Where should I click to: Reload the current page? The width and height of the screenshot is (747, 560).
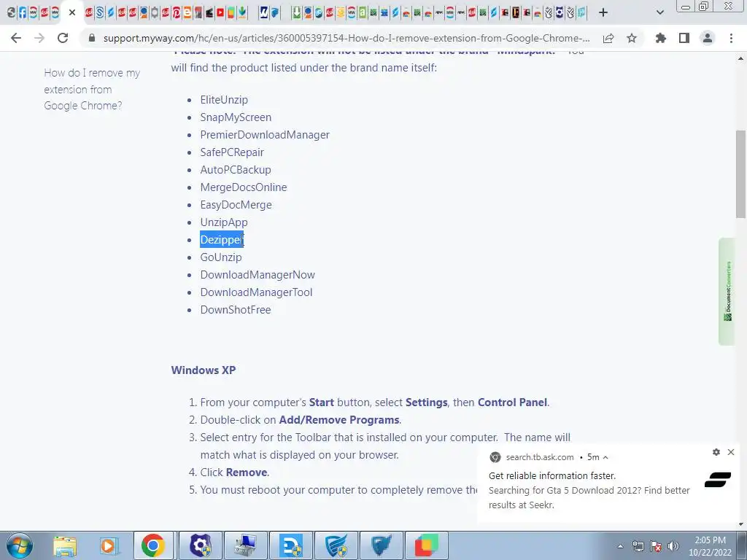point(63,38)
